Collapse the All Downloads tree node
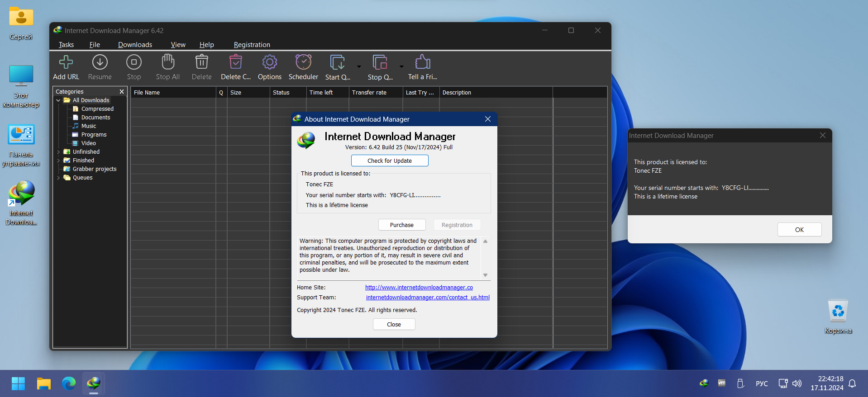This screenshot has width=868, height=397. click(x=58, y=100)
